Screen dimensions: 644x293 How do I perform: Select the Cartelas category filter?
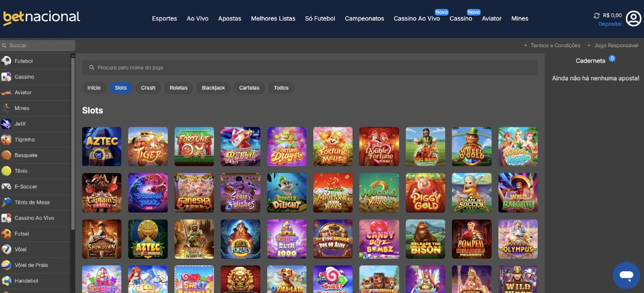coord(249,88)
